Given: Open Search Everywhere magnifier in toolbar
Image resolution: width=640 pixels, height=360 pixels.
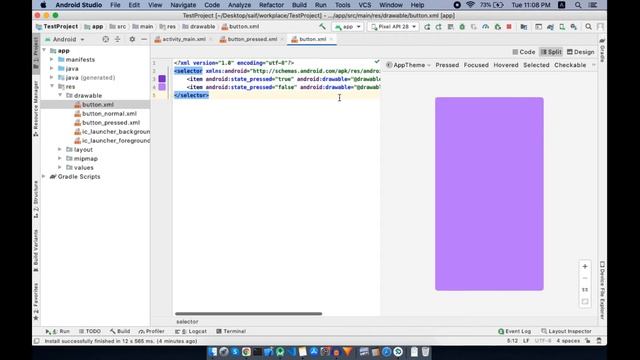Looking at the screenshot, I should pyautogui.click(x=588, y=27).
